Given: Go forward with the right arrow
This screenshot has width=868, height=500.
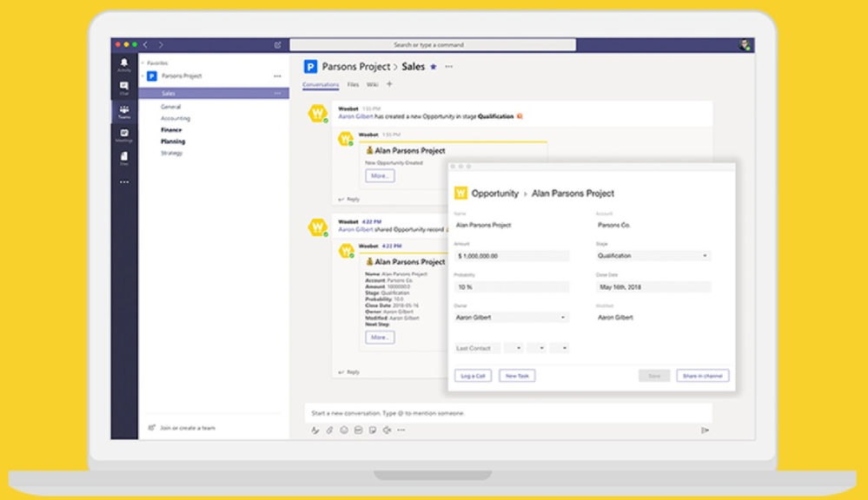Looking at the screenshot, I should coord(161,45).
